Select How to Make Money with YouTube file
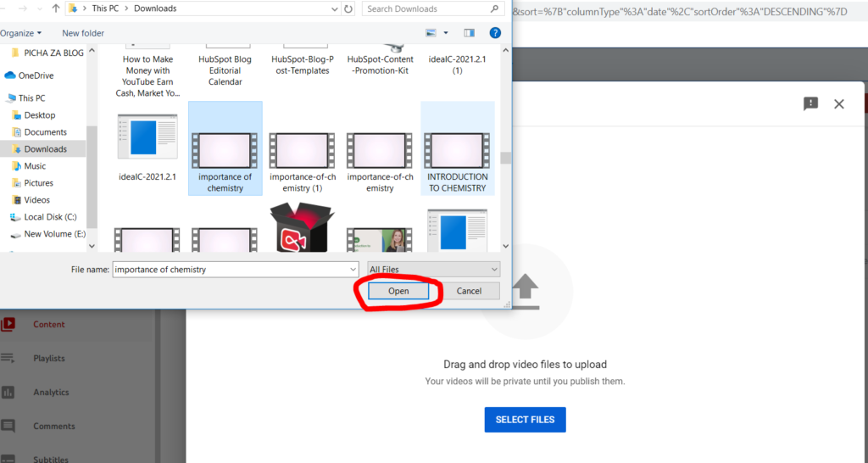This screenshot has width=868, height=463. (147, 72)
